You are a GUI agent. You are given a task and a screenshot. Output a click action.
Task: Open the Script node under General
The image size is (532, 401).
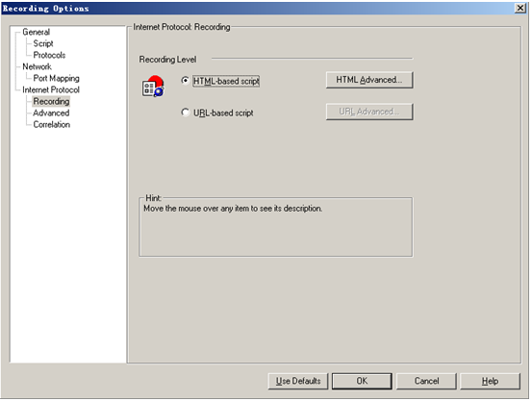(43, 43)
